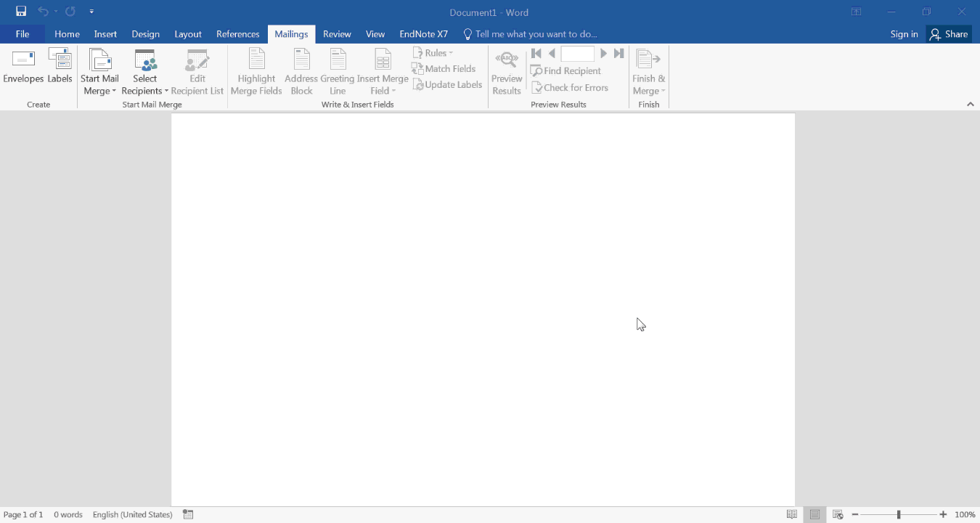This screenshot has height=523, width=980.
Task: Open the EndNote X7 tab
Action: tap(423, 34)
